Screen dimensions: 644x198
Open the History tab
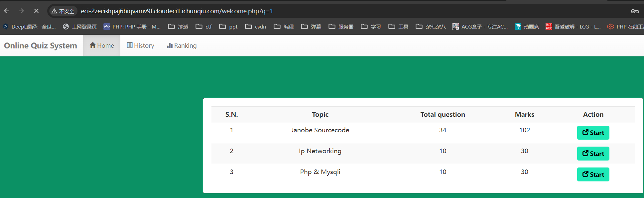pos(140,45)
